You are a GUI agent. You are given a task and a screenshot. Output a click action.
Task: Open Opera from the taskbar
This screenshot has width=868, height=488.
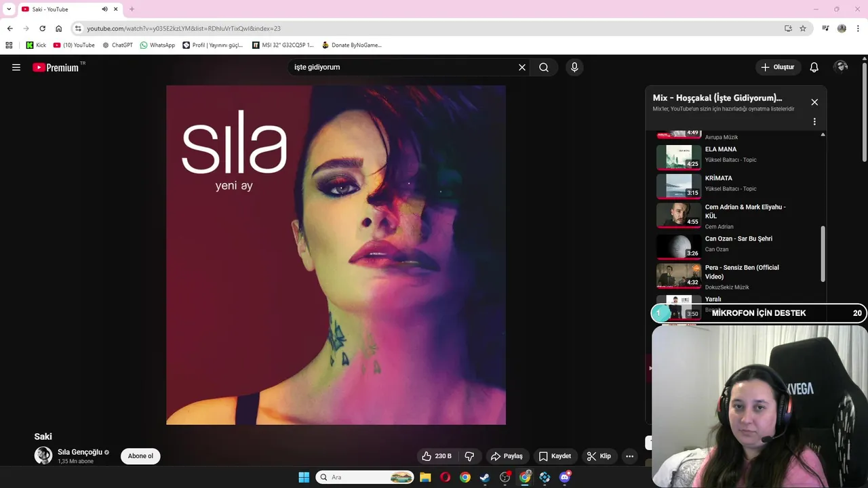pos(445,477)
